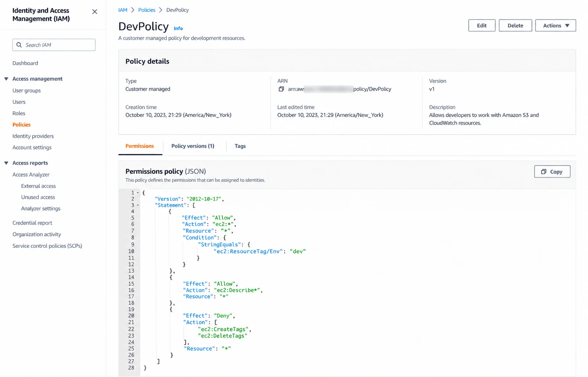
Task: Open Roles in the sidebar
Action: 19,113
